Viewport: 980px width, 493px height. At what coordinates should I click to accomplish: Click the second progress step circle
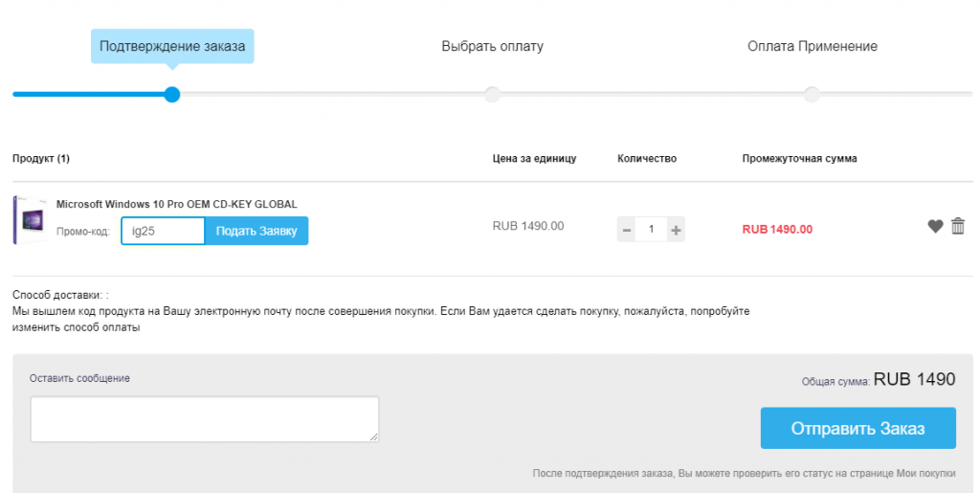point(492,95)
